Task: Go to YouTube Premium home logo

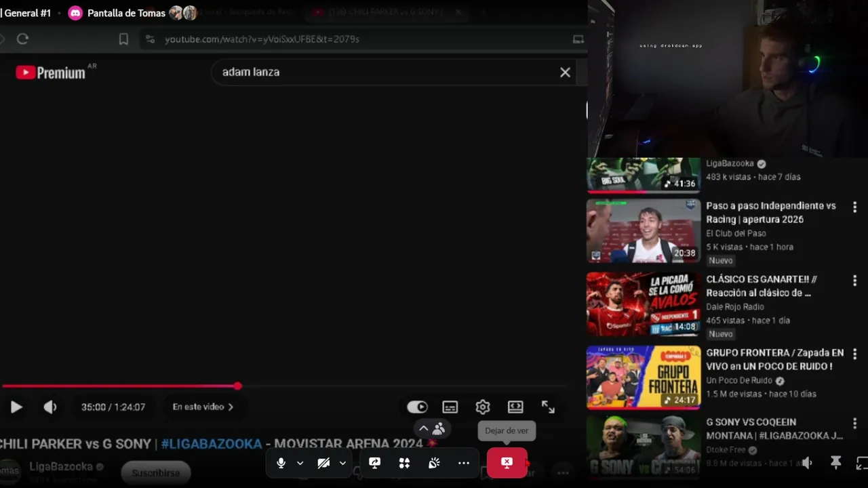Action: [x=51, y=73]
